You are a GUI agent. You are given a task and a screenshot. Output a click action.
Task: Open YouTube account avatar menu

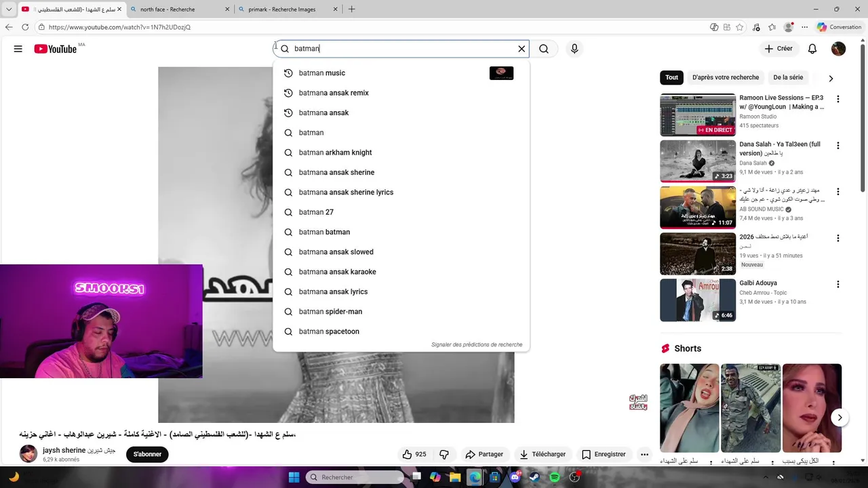coord(839,49)
